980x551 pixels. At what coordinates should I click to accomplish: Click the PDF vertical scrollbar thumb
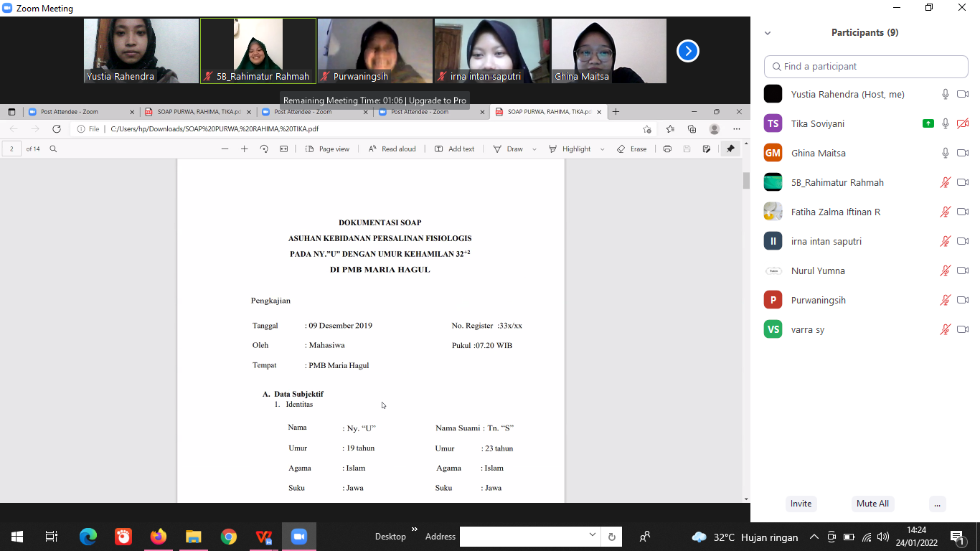pos(746,181)
